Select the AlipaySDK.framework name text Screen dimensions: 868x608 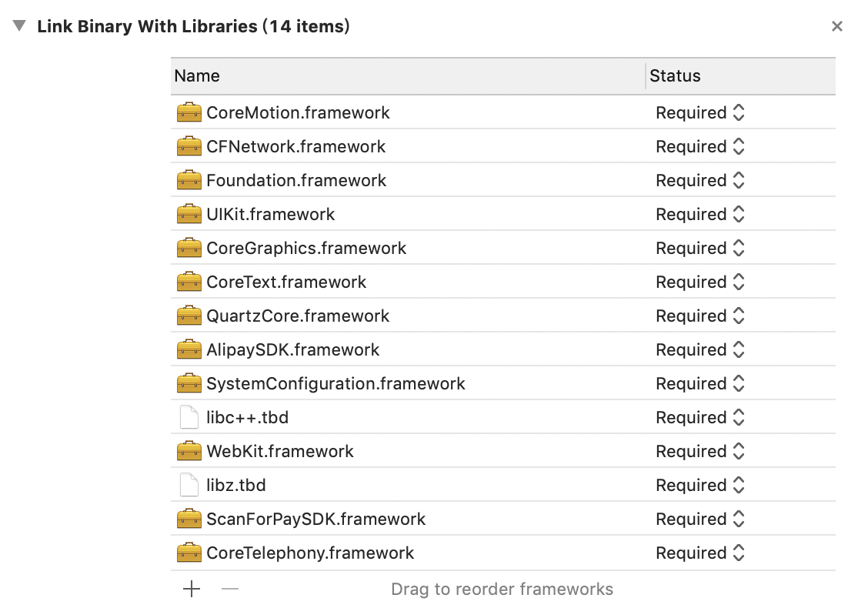pos(293,349)
